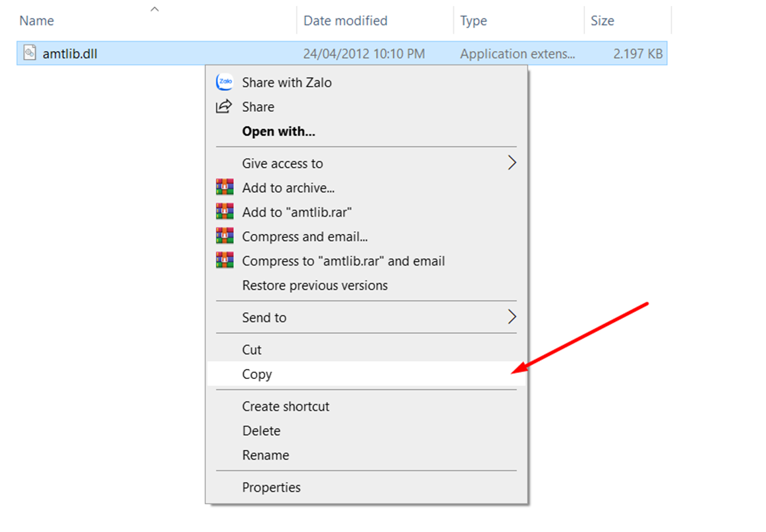Open Properties for the file

(x=366, y=488)
